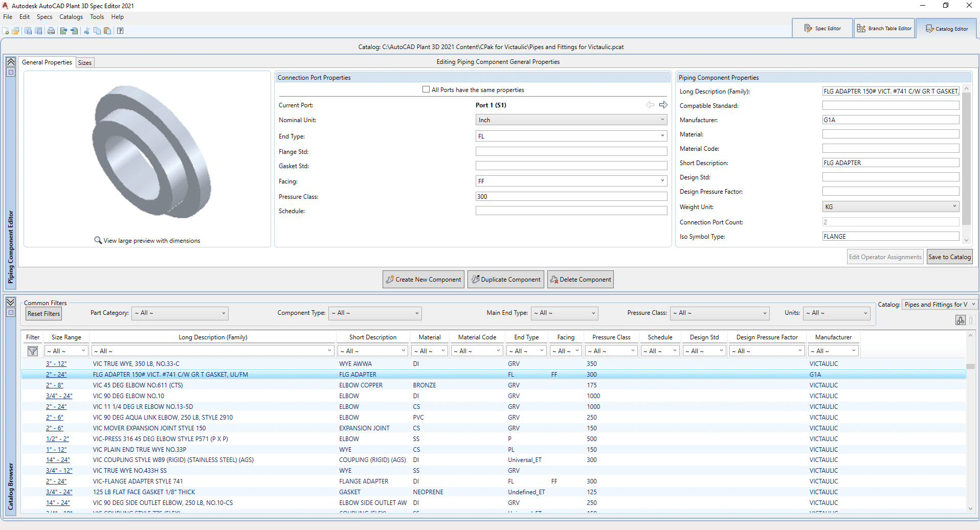
Task: Collapse the Catalog Browser panel
Action: pyautogui.click(x=11, y=302)
